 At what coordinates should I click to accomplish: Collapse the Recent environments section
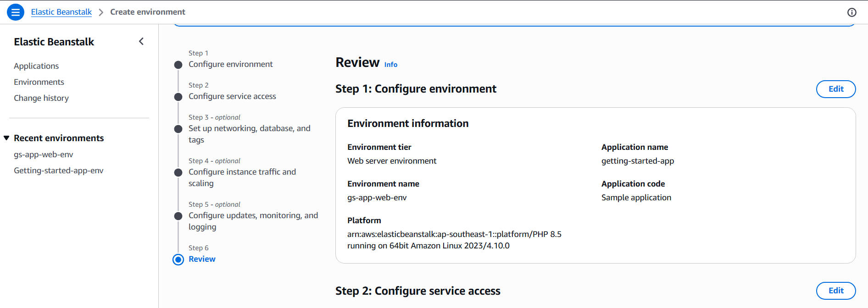point(6,138)
